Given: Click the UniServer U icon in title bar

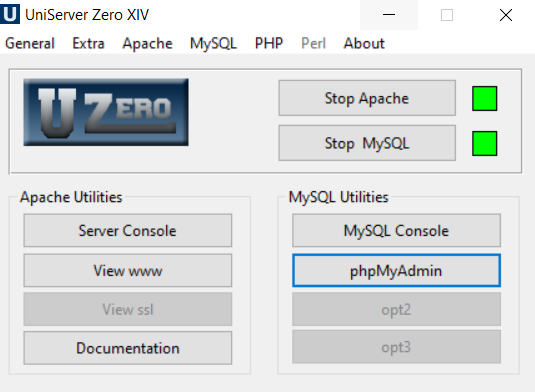Looking at the screenshot, I should [x=10, y=14].
